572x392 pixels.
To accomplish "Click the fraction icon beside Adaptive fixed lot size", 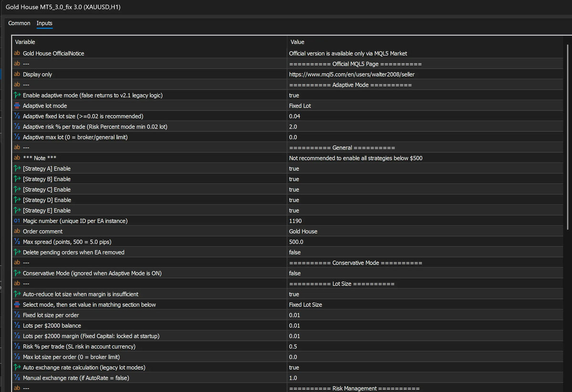I will coord(17,116).
